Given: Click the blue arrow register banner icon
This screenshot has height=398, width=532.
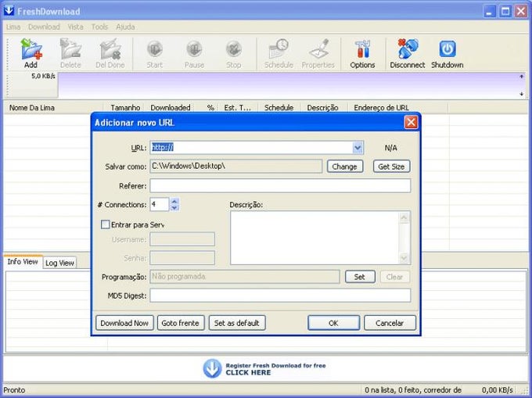Looking at the screenshot, I should click(212, 368).
